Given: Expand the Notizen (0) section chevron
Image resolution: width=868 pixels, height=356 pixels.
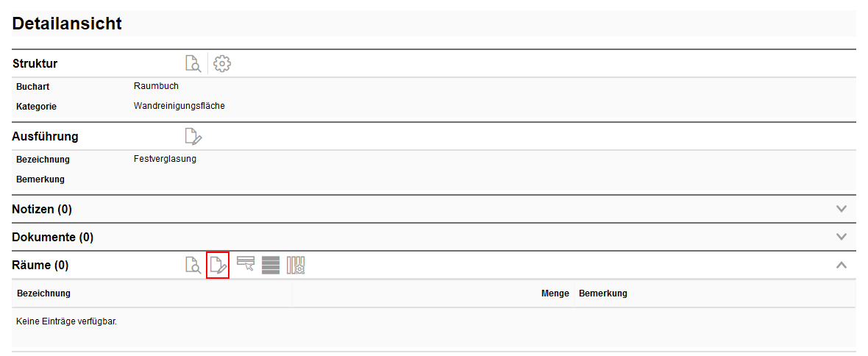Looking at the screenshot, I should [x=842, y=210].
